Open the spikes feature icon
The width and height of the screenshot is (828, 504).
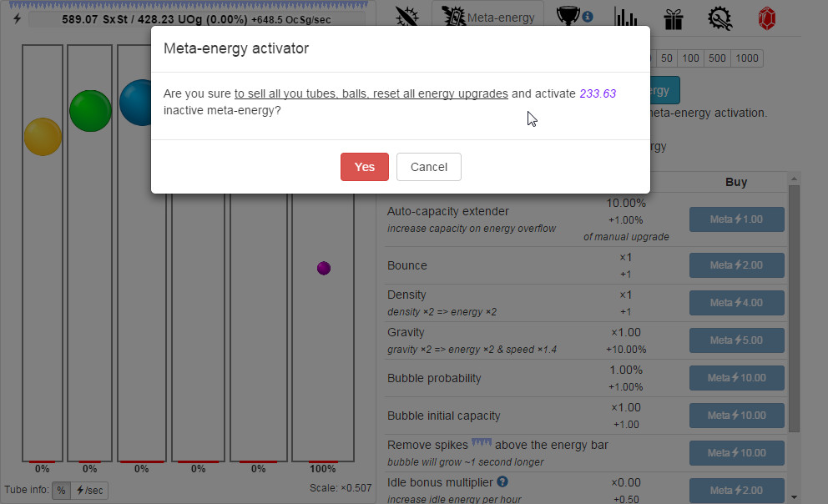click(406, 15)
